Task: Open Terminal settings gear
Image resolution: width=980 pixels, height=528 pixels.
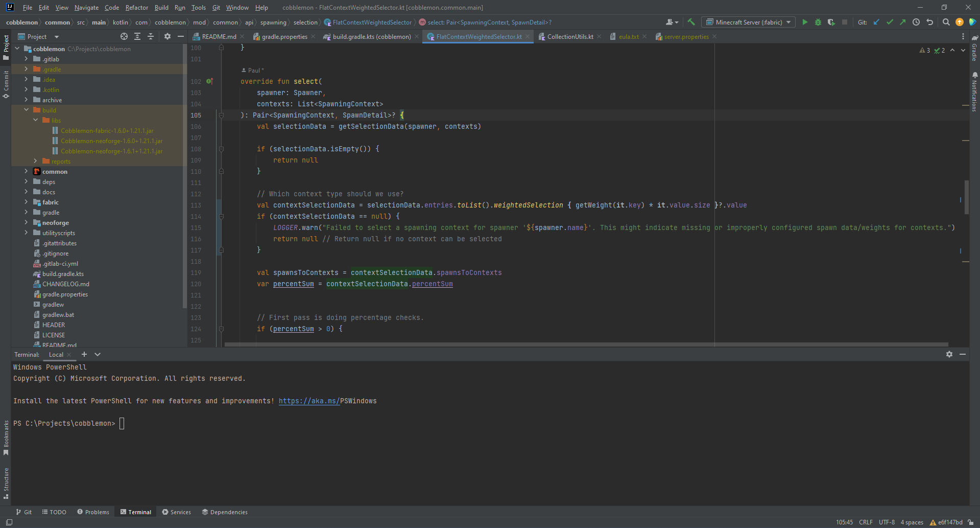Action: (949, 354)
